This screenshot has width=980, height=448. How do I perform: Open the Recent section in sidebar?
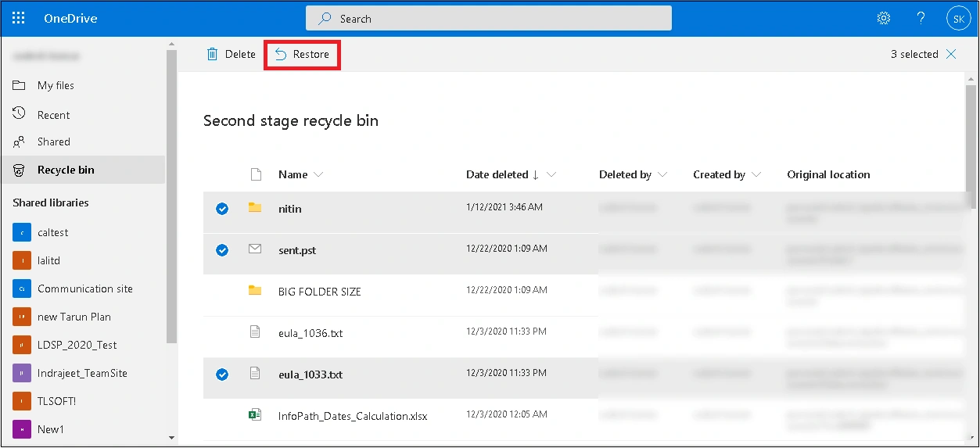(53, 115)
